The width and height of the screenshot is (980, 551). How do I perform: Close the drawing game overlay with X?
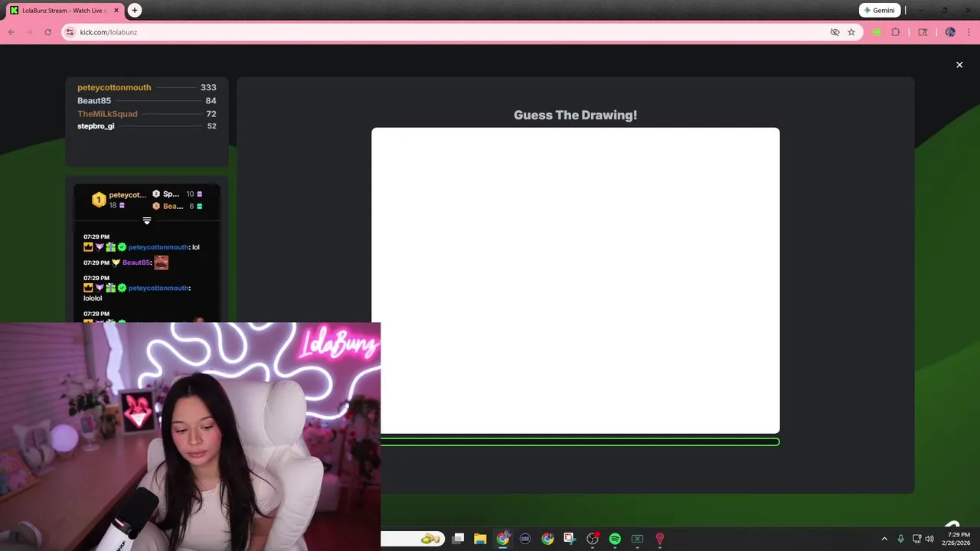[959, 65]
